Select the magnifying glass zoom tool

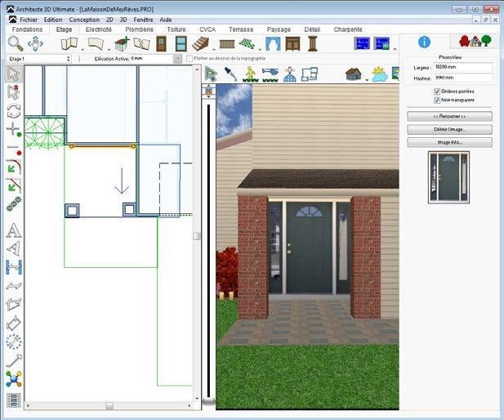[x=16, y=43]
